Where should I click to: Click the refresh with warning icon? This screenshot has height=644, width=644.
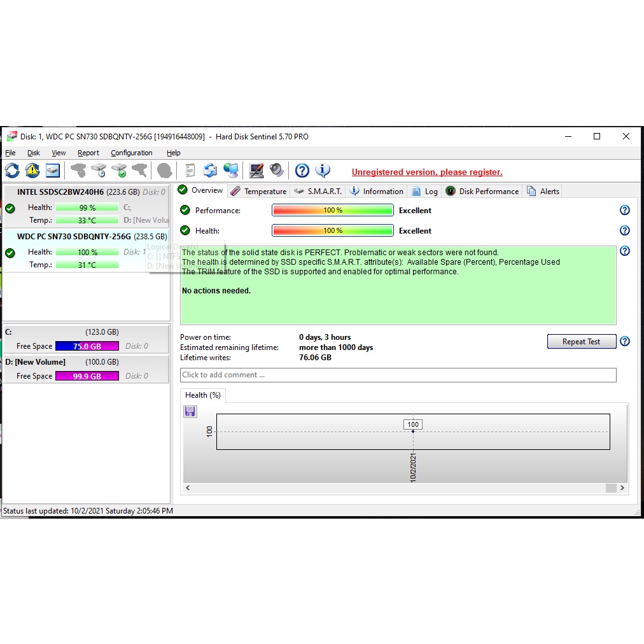pos(32,171)
